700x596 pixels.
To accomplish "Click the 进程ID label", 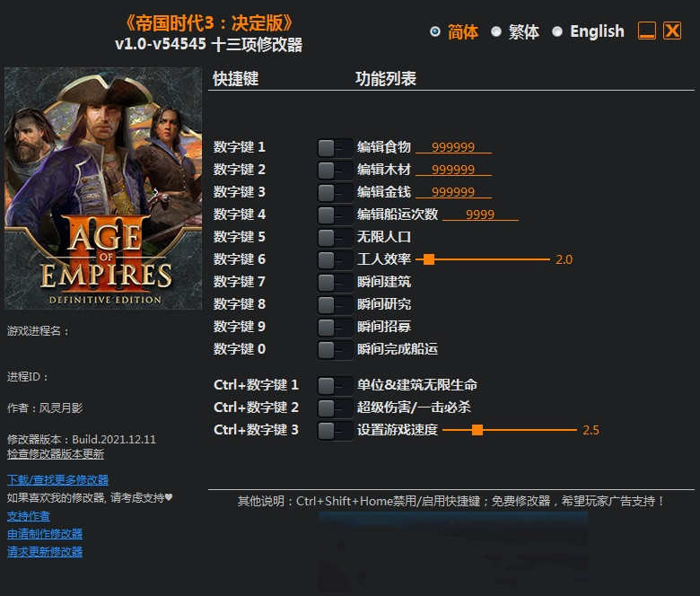I will [x=27, y=376].
